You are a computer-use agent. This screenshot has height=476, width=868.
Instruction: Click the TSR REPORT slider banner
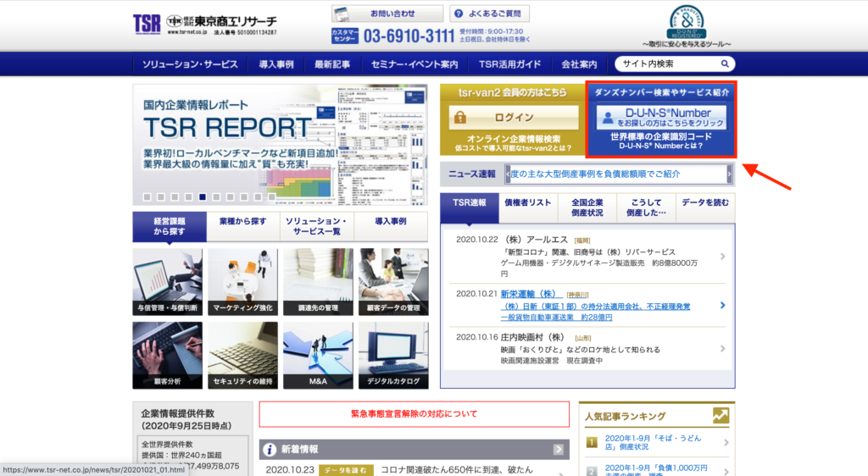tap(280, 145)
